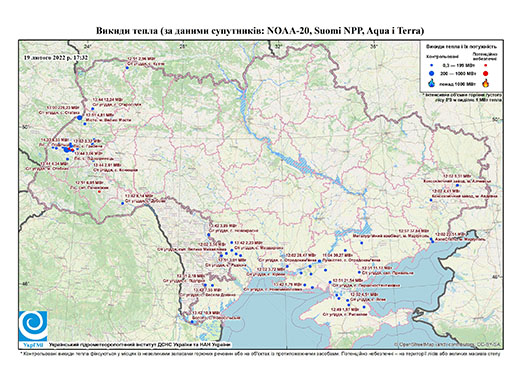Select the blue flame icon in legend

pyautogui.click(x=432, y=83)
